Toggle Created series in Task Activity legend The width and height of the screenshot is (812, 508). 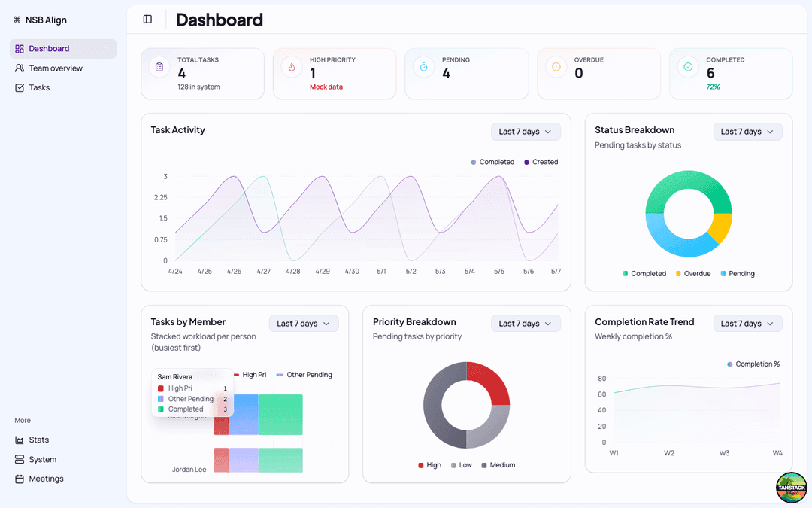click(x=541, y=162)
